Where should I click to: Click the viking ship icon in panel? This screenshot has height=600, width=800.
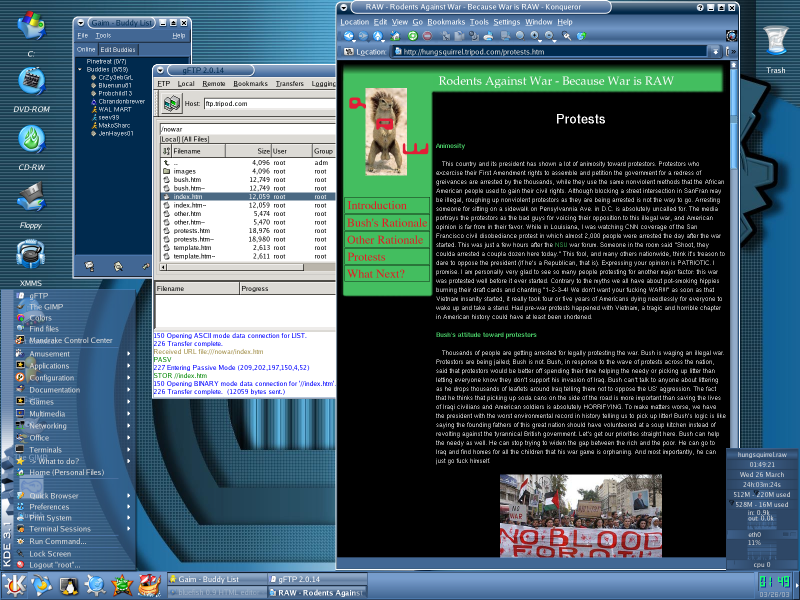pos(149,586)
